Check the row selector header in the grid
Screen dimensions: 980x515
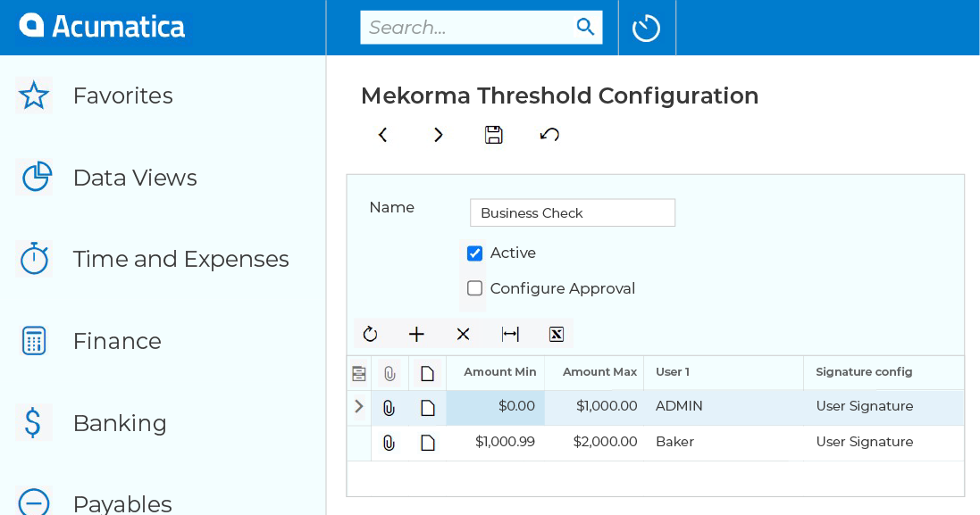[358, 372]
